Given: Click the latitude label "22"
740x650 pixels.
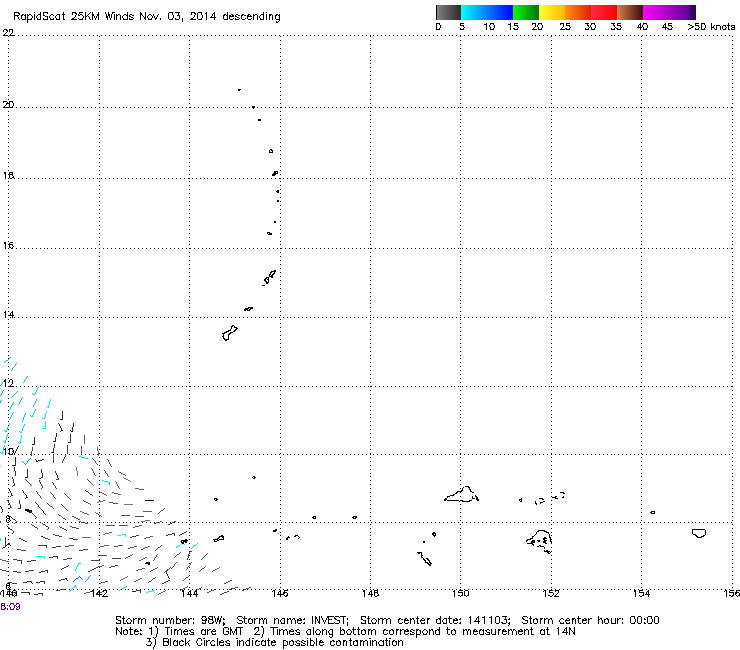Looking at the screenshot, I should click(8, 33).
